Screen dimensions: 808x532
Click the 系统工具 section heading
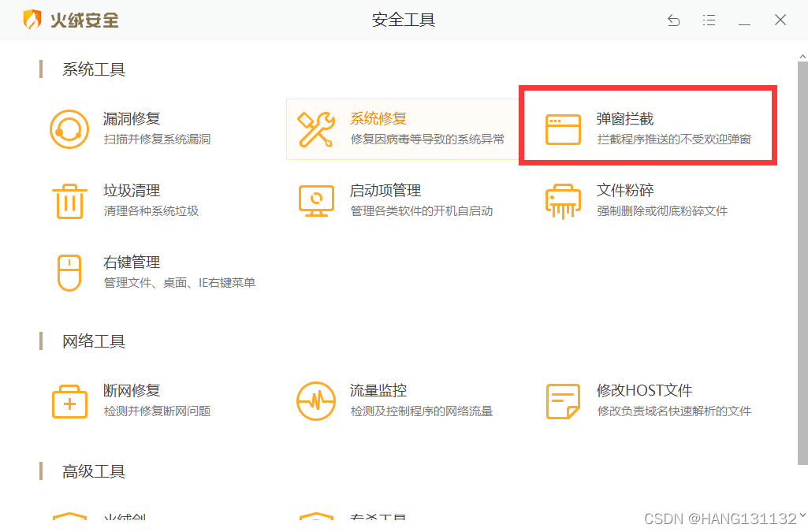94,69
